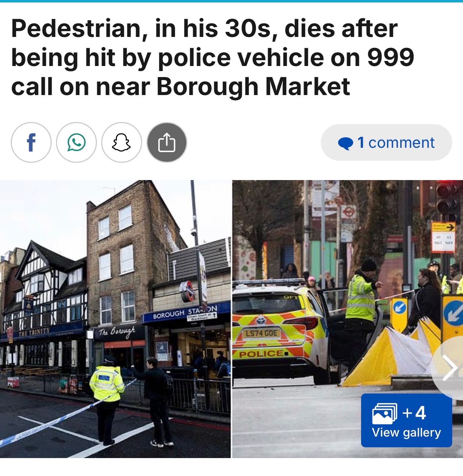Open the grey system share sheet icon
The height and width of the screenshot is (476, 463).
pyautogui.click(x=167, y=142)
